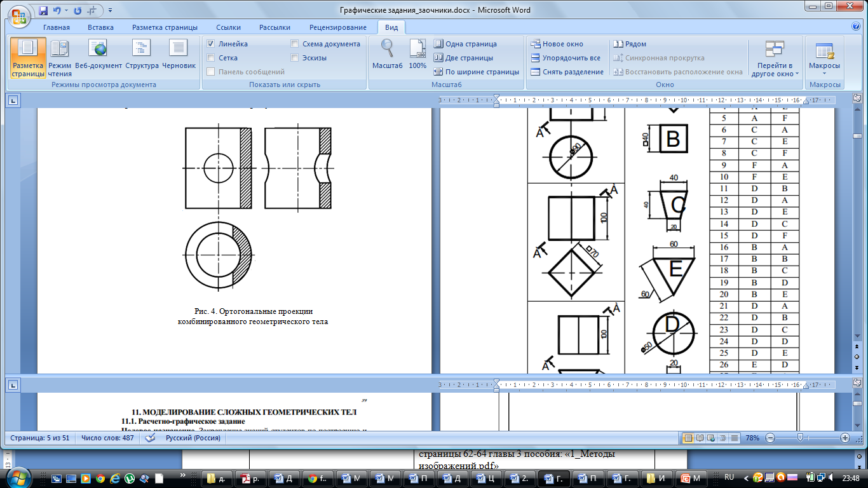Open word count Число слов: 487
868x488 pixels.
(x=107, y=438)
